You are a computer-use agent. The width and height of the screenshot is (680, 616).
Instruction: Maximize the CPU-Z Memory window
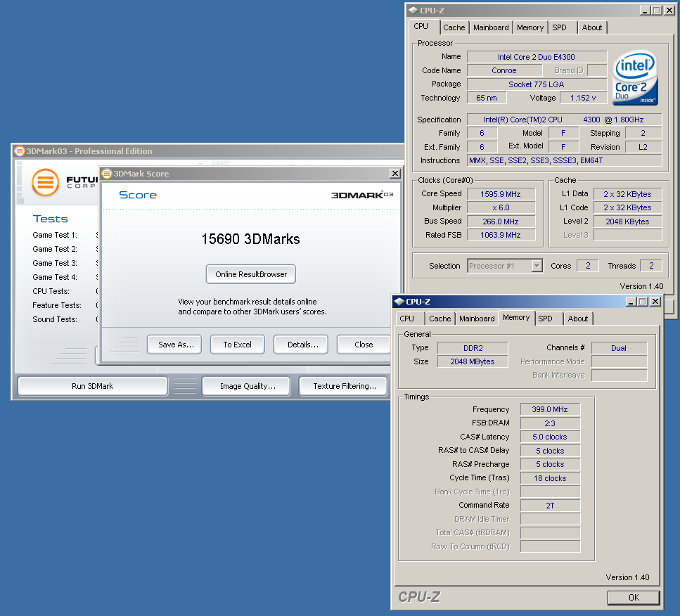click(x=643, y=302)
